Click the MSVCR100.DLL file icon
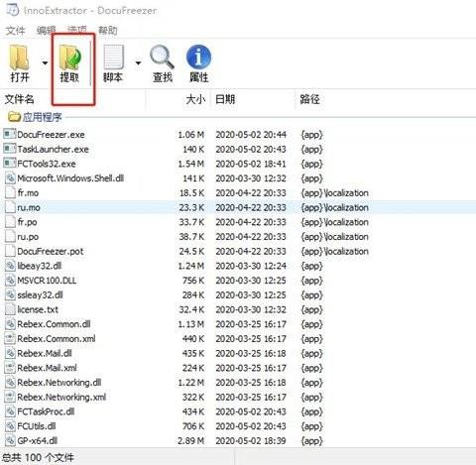Screen dimensions: 476x465 (x=10, y=281)
